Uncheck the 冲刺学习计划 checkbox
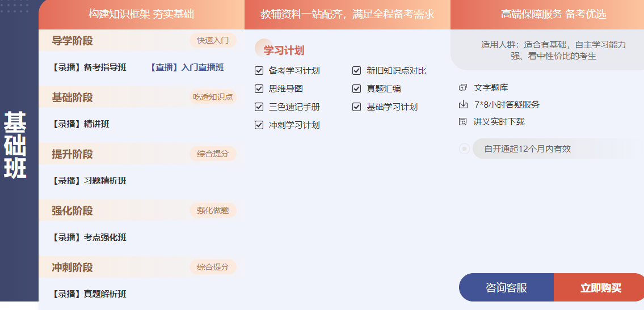 (259, 125)
